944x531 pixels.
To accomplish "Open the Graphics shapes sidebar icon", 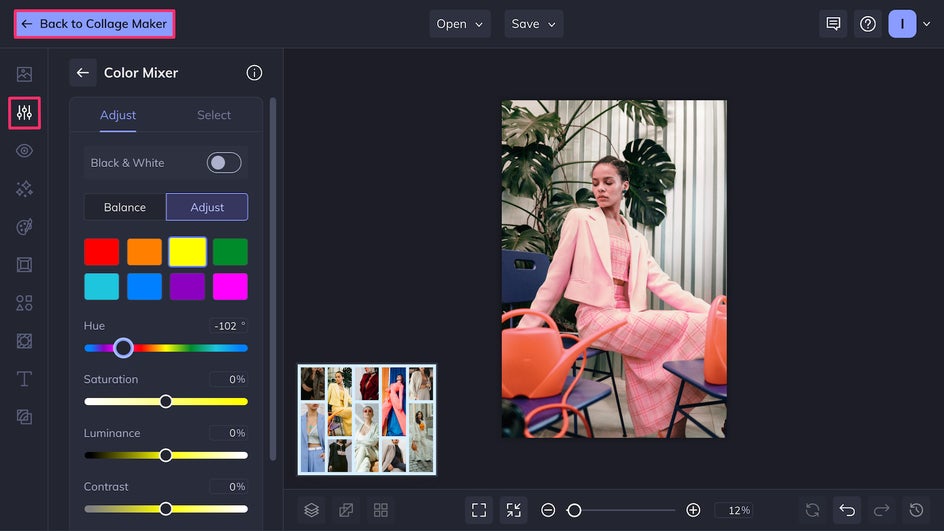I will 24,303.
